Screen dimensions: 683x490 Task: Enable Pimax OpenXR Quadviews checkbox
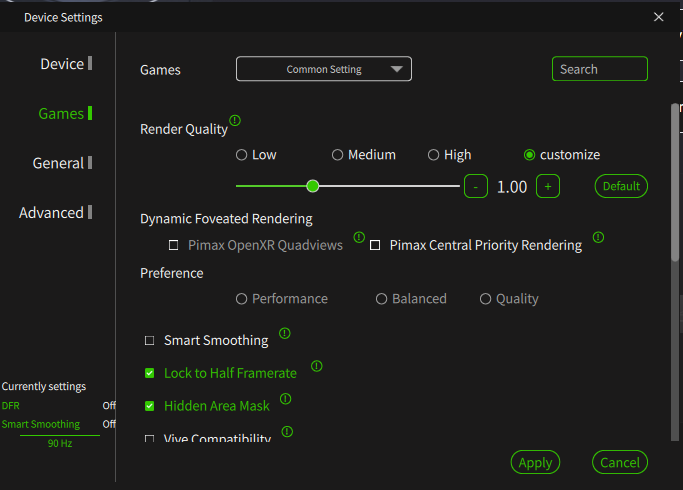(173, 245)
